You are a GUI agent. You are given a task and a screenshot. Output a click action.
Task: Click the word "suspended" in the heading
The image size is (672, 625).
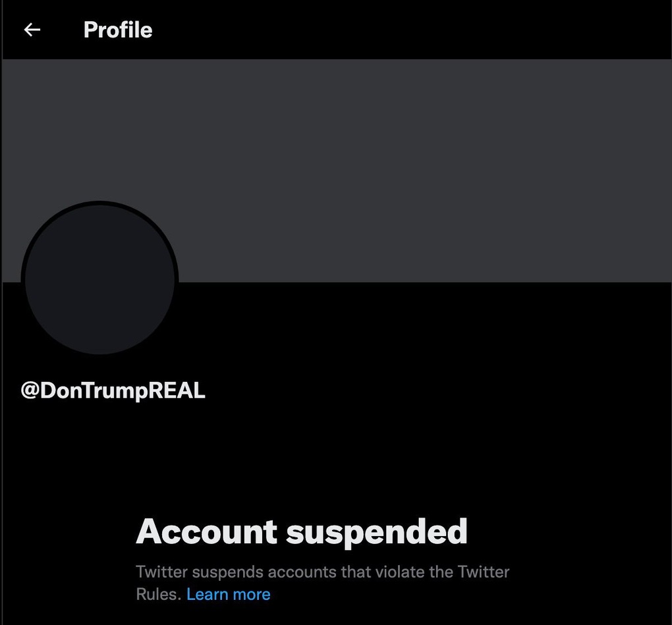click(x=377, y=533)
